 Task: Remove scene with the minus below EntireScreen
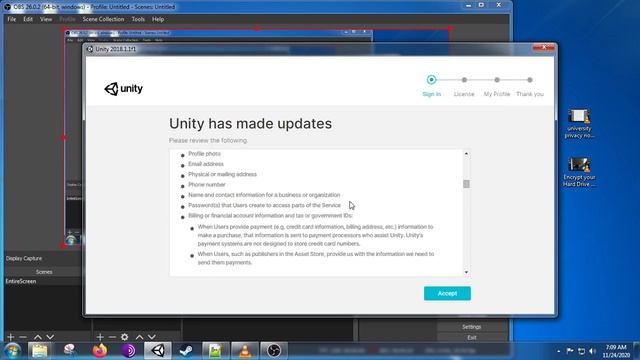[x=23, y=337]
